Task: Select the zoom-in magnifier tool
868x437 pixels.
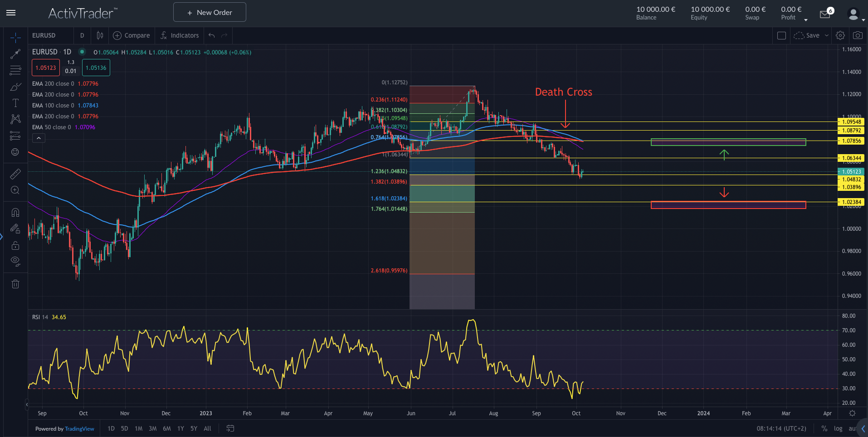Action: pyautogui.click(x=15, y=190)
